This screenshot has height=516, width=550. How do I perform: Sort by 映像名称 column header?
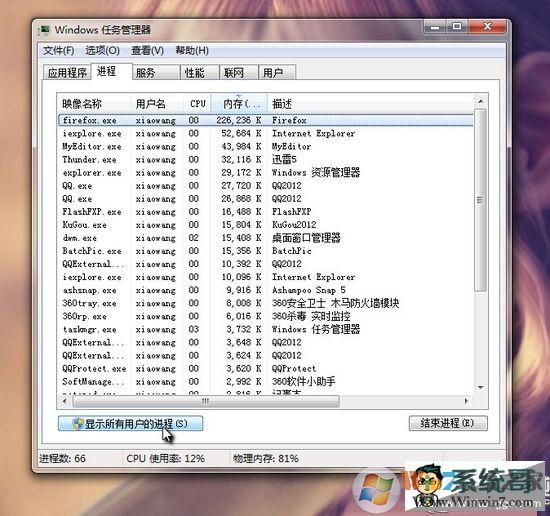coord(94,103)
